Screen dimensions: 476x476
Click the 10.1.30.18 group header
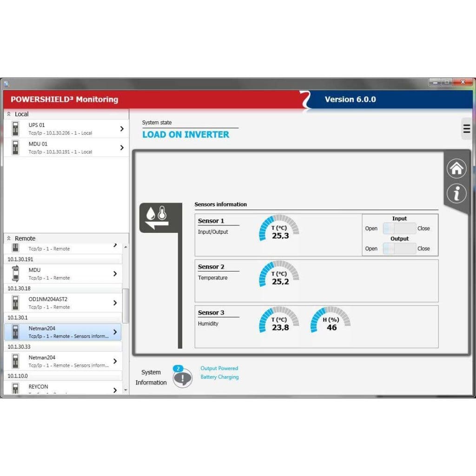pyautogui.click(x=63, y=288)
